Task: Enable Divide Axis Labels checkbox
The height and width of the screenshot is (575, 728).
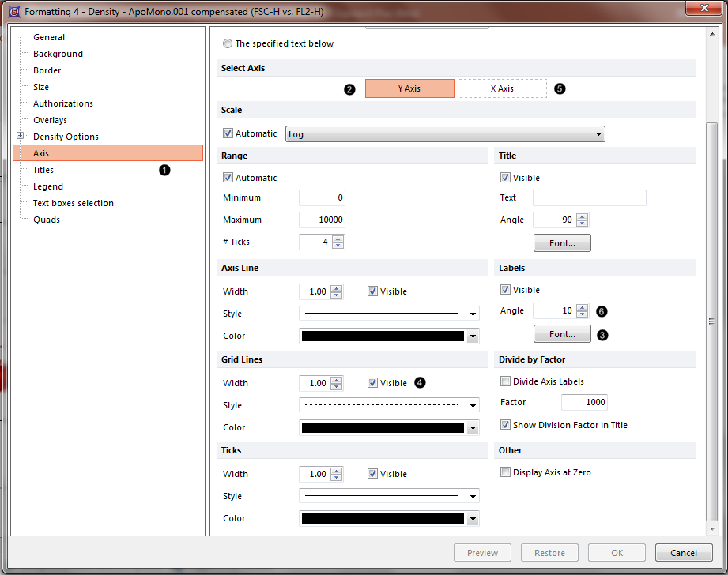Action: [506, 381]
